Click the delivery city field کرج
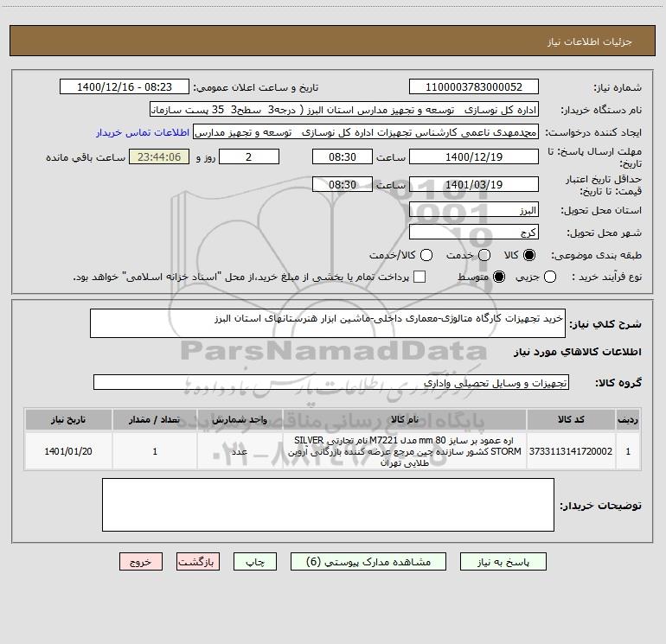 [474, 233]
